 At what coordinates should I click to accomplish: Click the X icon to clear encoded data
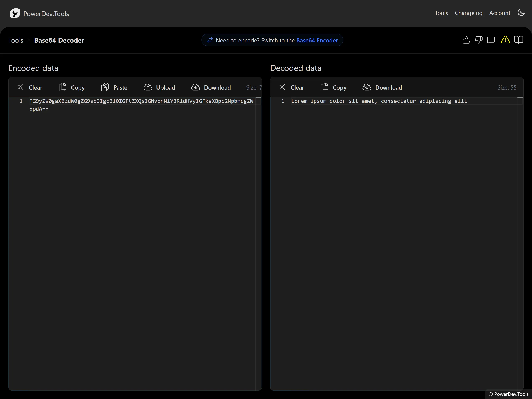point(20,87)
